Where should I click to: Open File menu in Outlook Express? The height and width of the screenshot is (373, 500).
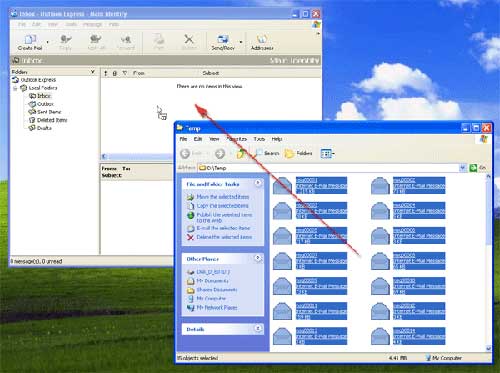(x=22, y=25)
